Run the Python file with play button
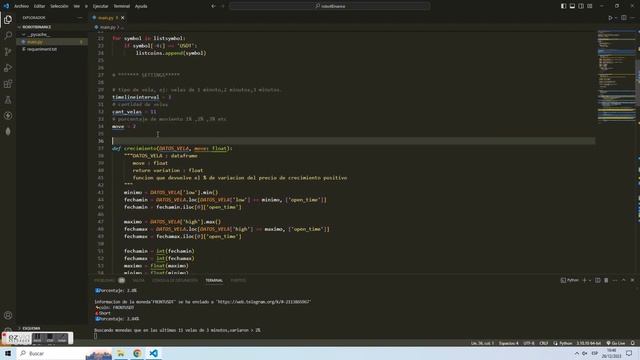Viewport: 640px width, 360px height. pos(610,18)
